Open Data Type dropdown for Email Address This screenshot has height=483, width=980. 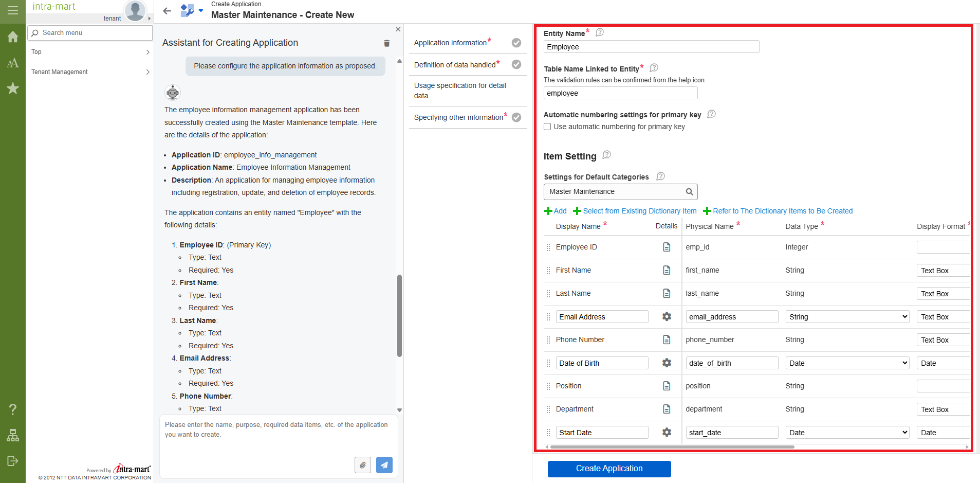(847, 317)
